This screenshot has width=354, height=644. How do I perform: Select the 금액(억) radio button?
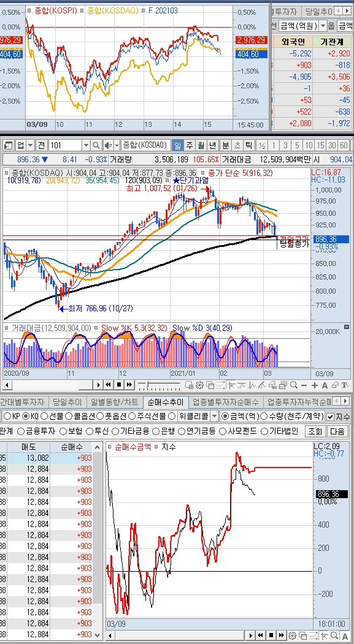pos(225,416)
